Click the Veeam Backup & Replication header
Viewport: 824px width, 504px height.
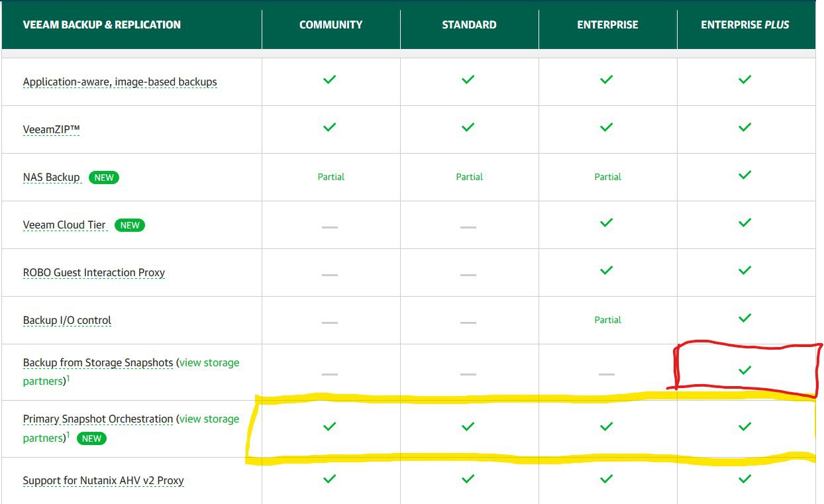(102, 25)
